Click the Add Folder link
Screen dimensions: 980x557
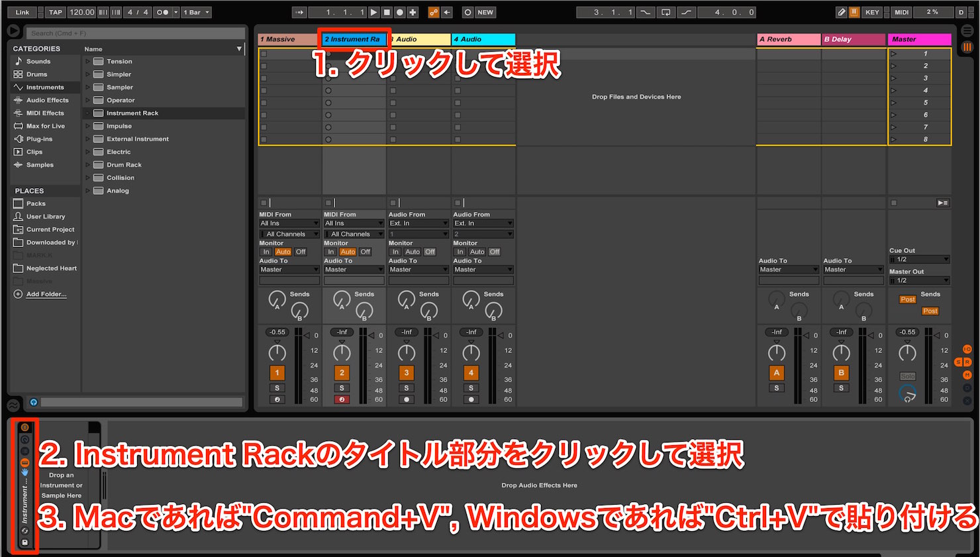[x=46, y=294]
